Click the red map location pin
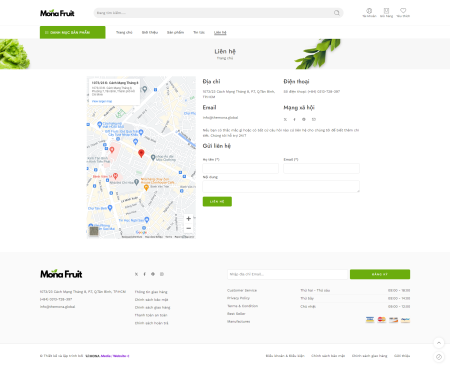Viewport: 450px width, 368px height. 141,153
